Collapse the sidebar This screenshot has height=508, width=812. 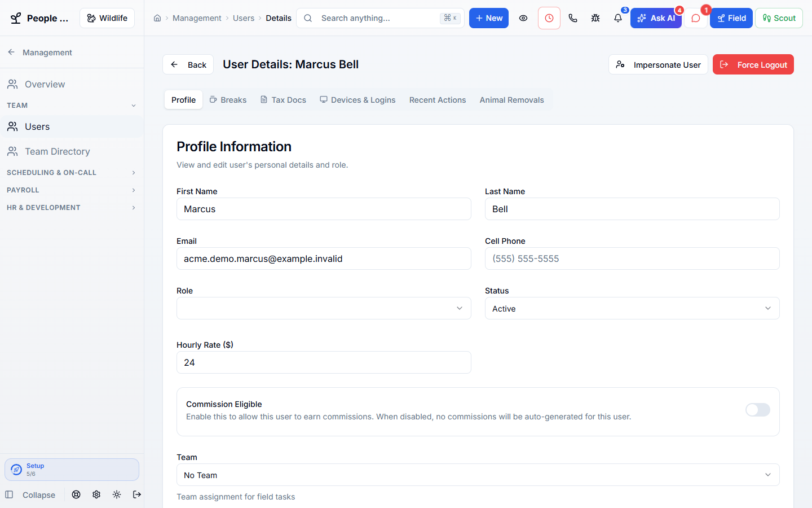30,494
